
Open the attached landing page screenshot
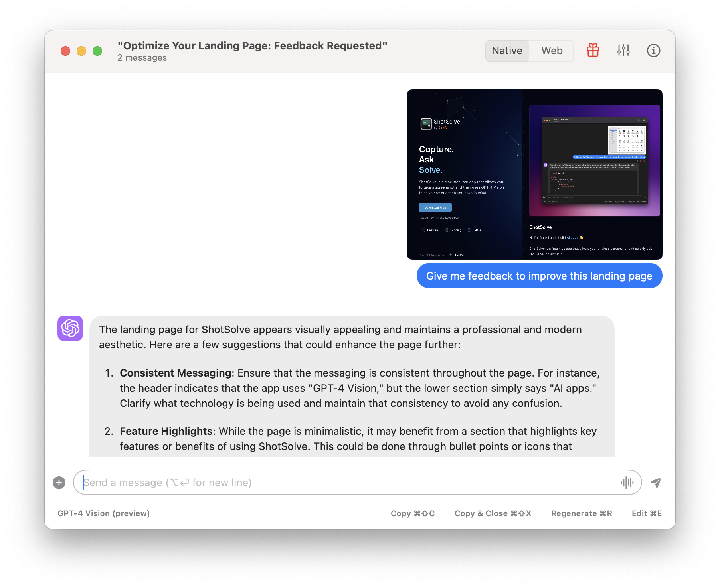pyautogui.click(x=534, y=175)
